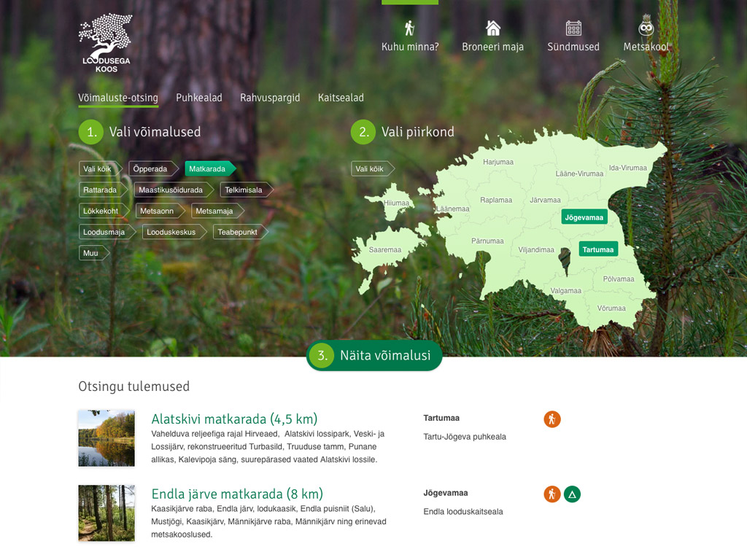Open the Kaitsealad tab
747x560 pixels.
tap(341, 98)
